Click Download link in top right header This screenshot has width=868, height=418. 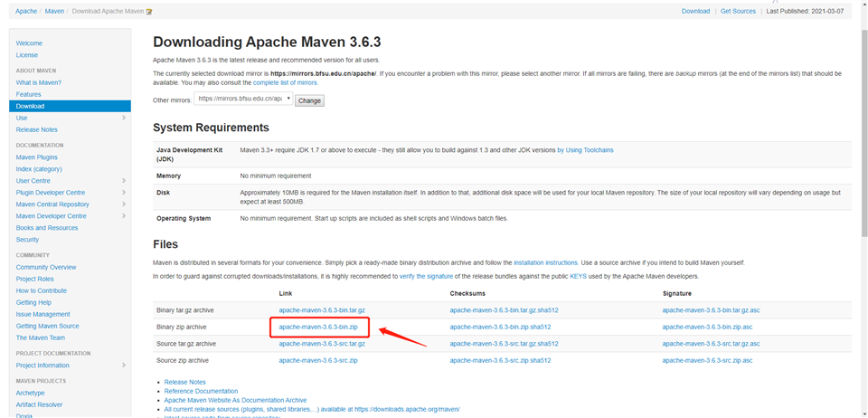695,11
